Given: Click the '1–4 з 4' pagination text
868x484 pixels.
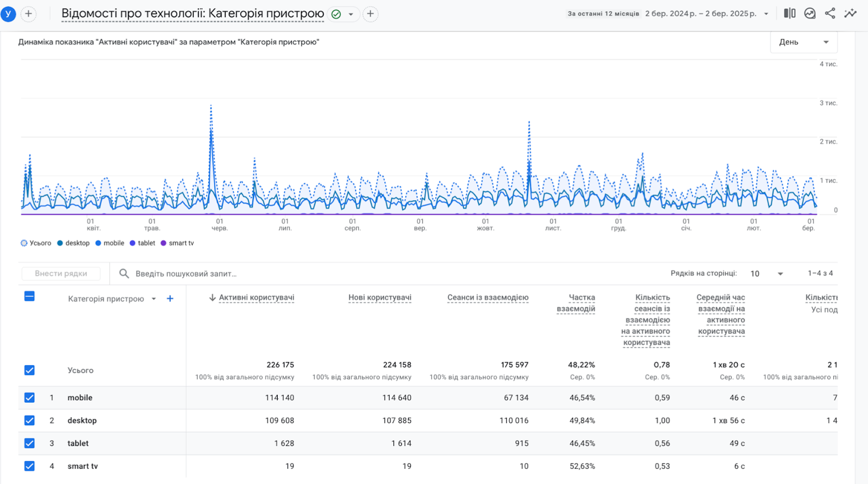Looking at the screenshot, I should (820, 273).
